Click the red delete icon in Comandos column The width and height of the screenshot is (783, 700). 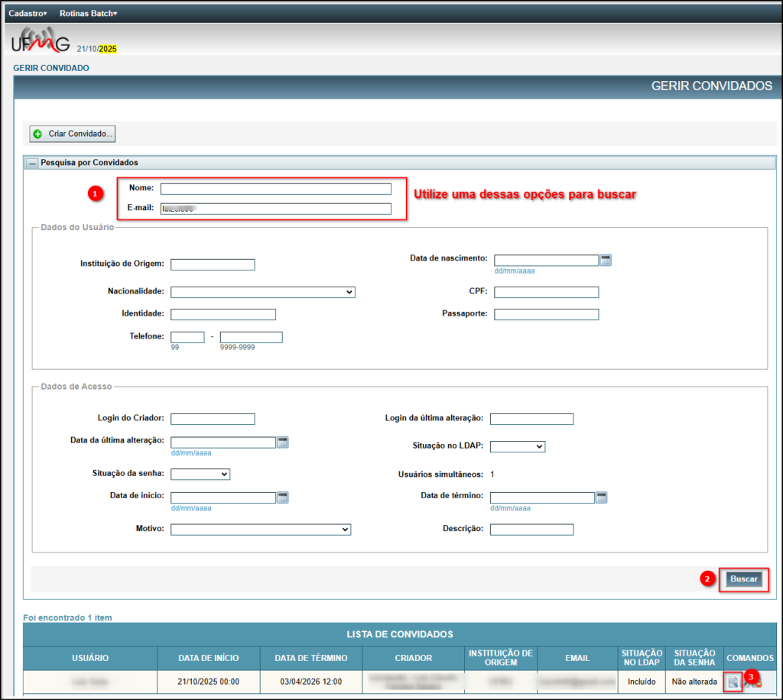coord(757,682)
